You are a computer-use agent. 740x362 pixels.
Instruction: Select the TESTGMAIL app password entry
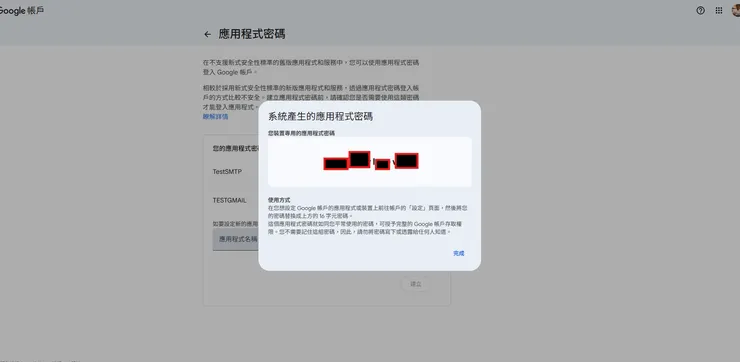coord(229,200)
